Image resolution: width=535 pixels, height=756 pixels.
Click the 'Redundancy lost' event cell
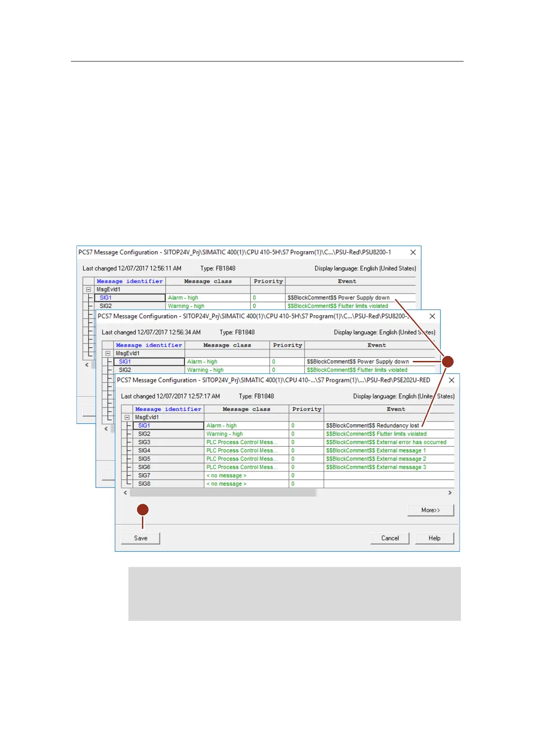tap(389, 426)
